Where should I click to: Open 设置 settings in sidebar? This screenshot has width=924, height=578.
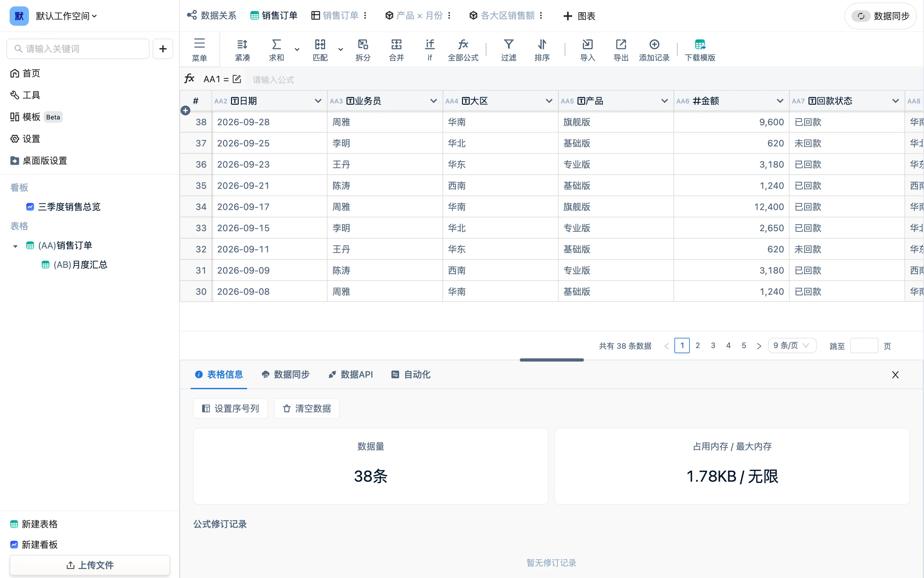(25, 139)
